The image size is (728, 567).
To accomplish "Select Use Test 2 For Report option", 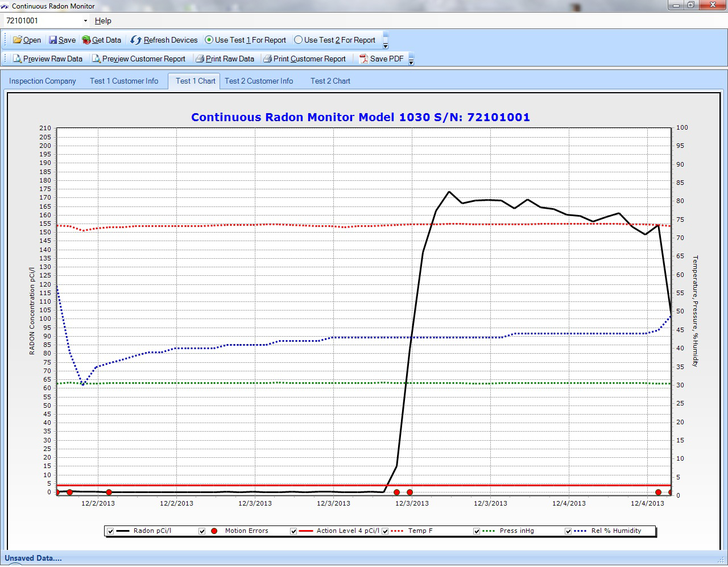I will pyautogui.click(x=299, y=40).
